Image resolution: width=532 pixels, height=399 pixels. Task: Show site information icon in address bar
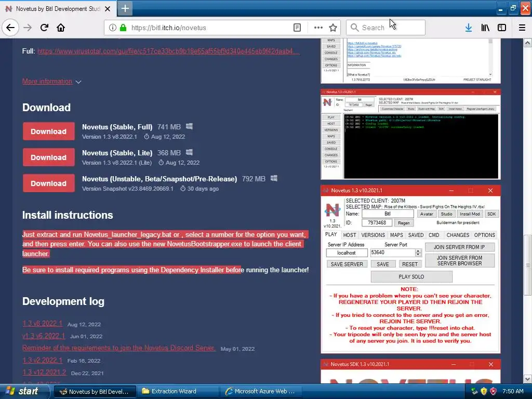113,28
